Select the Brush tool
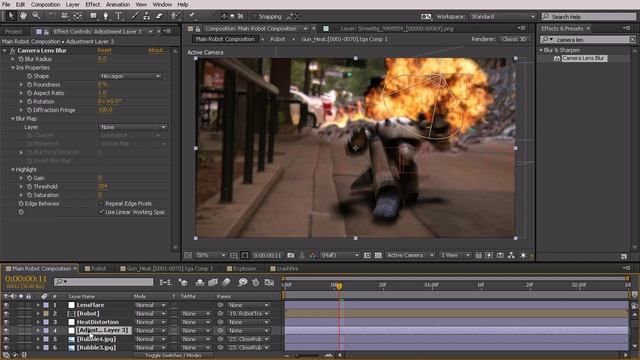 [134, 16]
